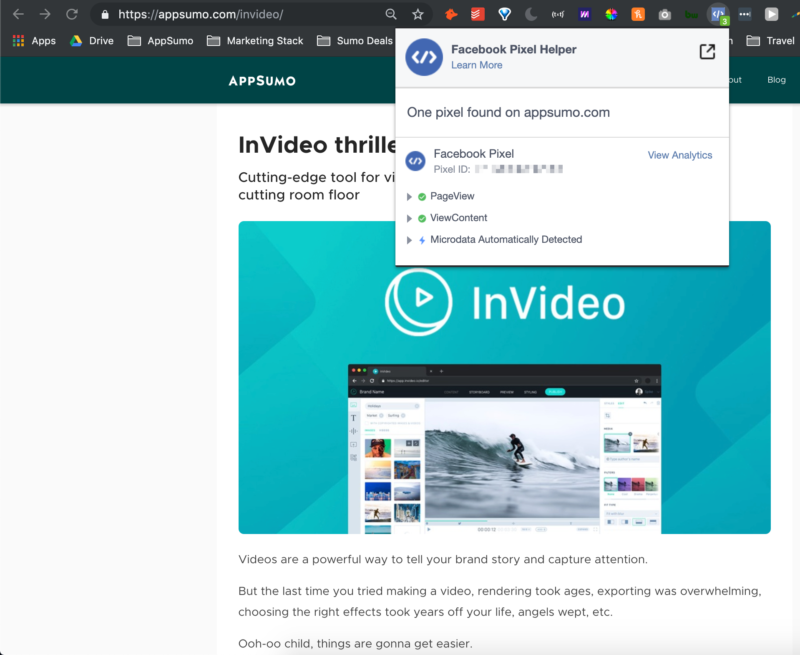Viewport: 800px width, 655px height.
Task: Go back using the browser back arrow
Action: click(x=18, y=14)
